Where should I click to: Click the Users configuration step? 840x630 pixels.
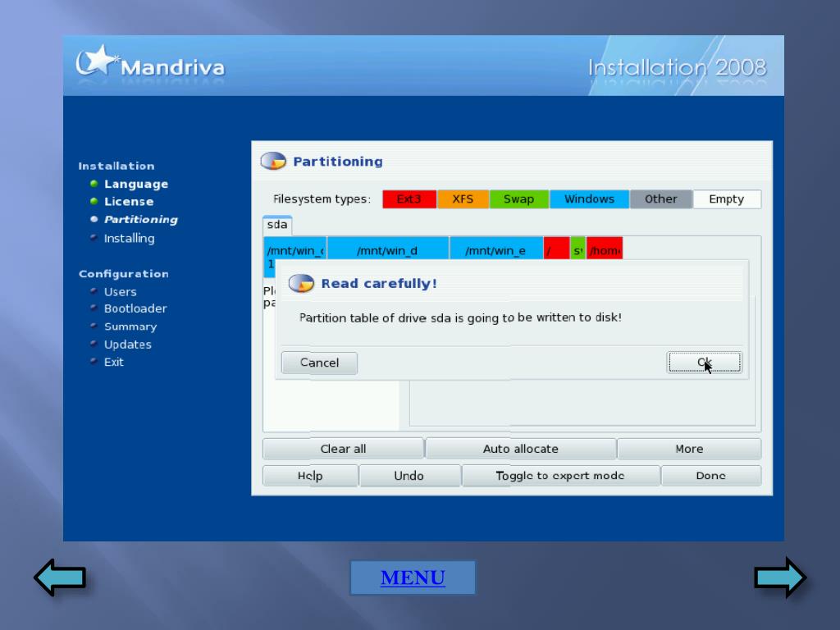[120, 292]
